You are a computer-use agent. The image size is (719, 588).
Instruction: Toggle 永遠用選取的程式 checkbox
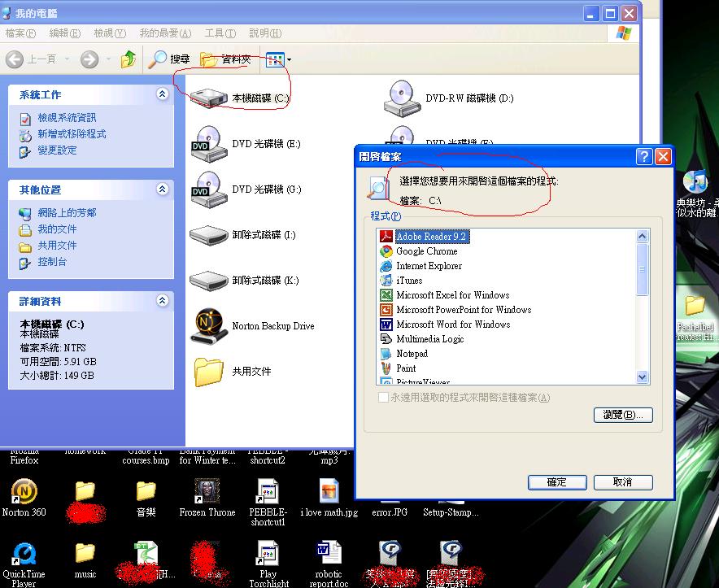coord(384,398)
